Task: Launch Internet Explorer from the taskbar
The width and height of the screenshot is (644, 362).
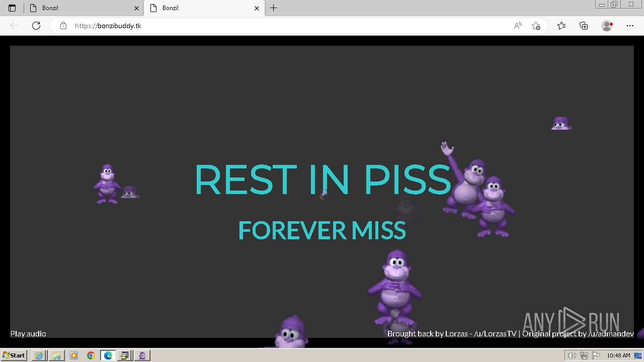Action: (39, 355)
